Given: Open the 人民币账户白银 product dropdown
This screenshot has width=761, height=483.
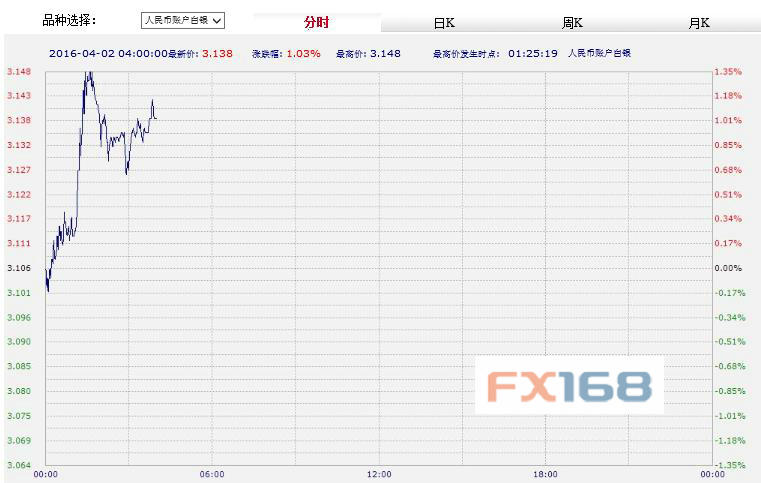Looking at the screenshot, I should point(183,20).
